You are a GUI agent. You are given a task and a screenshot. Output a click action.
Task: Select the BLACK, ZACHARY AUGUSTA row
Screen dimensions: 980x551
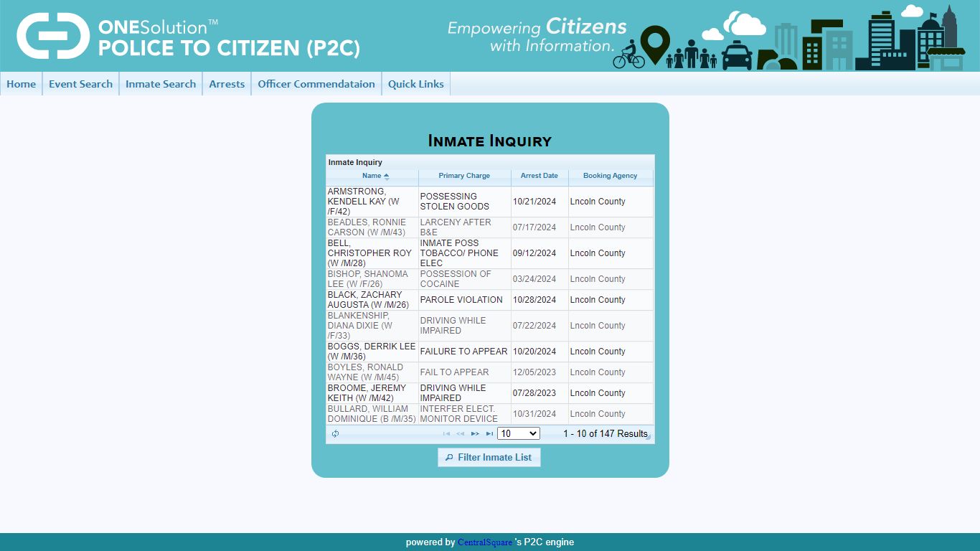coord(490,300)
